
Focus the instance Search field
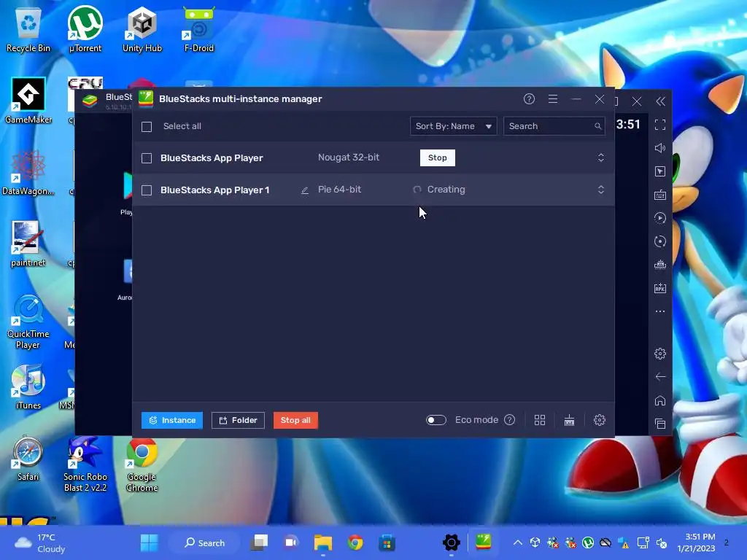[554, 126]
